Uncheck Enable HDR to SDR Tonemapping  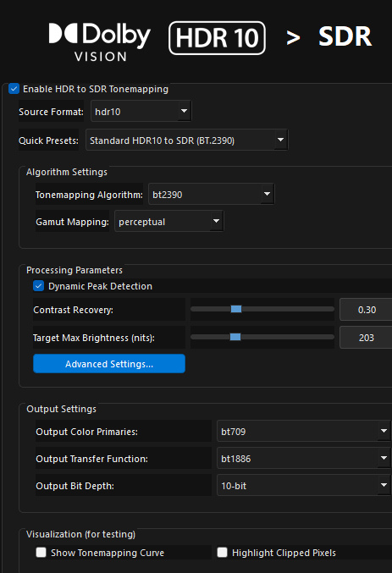pyautogui.click(x=14, y=89)
